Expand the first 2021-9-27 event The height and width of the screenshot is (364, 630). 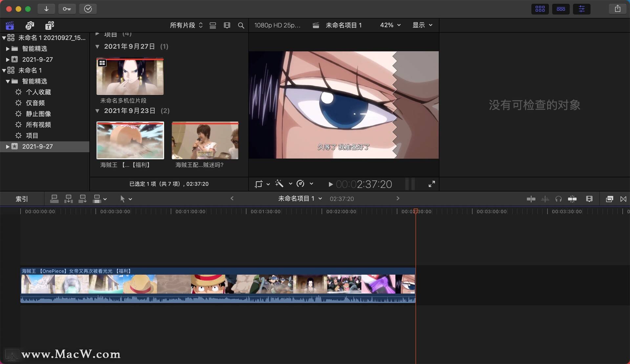click(x=8, y=59)
